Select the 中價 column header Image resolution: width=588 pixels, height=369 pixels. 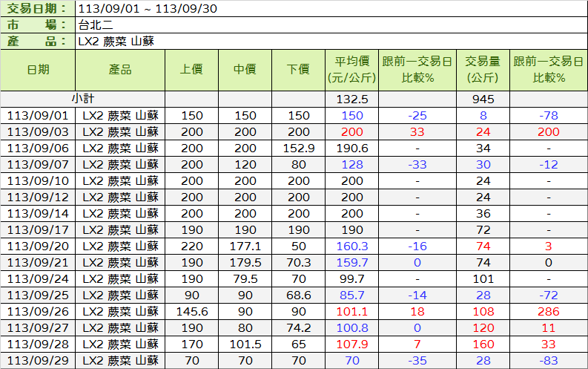[245, 70]
